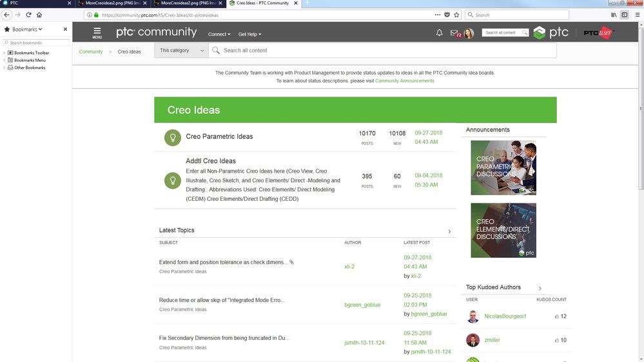Click the kudos thumbs-up icon beside 12
The image size is (644, 362).
[557, 316]
